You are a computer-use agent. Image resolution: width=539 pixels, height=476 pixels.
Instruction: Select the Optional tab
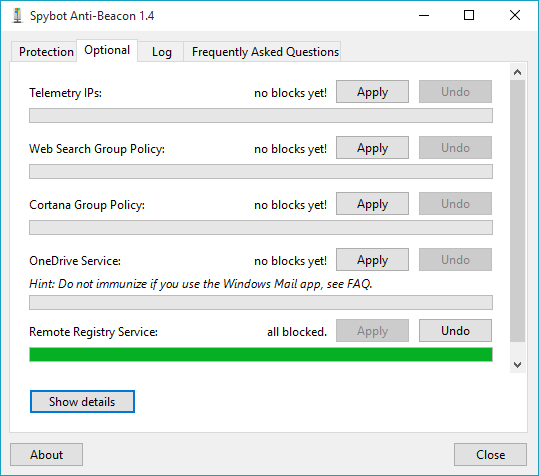107,50
